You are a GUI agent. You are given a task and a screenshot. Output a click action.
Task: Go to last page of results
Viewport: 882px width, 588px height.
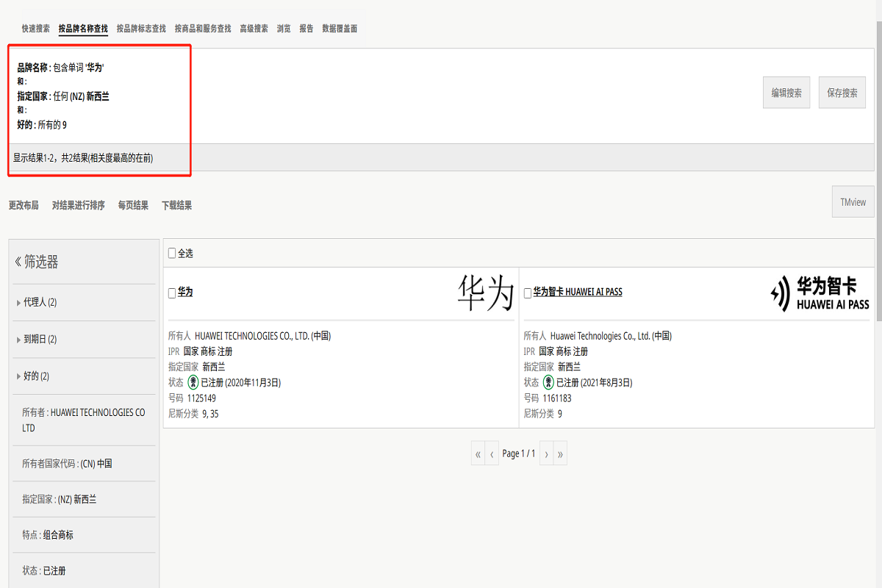(560, 454)
